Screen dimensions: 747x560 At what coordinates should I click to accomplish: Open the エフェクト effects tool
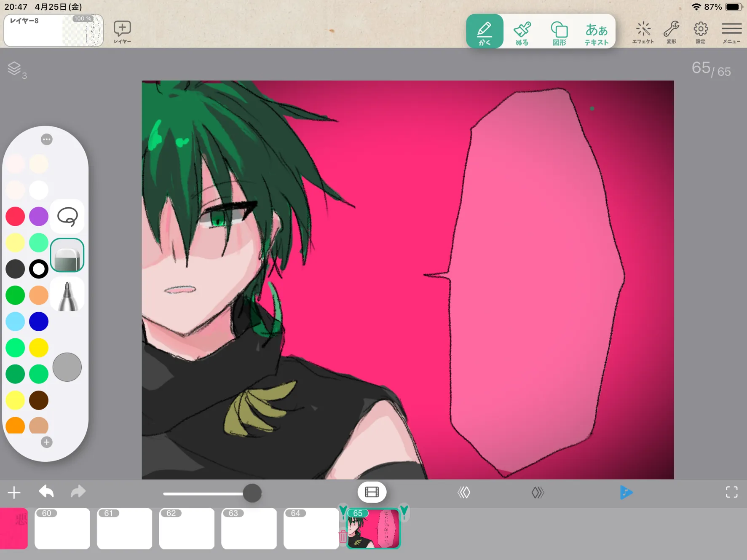(x=643, y=32)
